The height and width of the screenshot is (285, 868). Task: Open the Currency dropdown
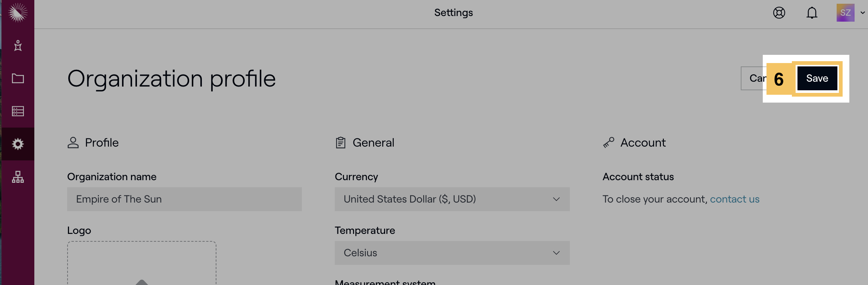452,199
